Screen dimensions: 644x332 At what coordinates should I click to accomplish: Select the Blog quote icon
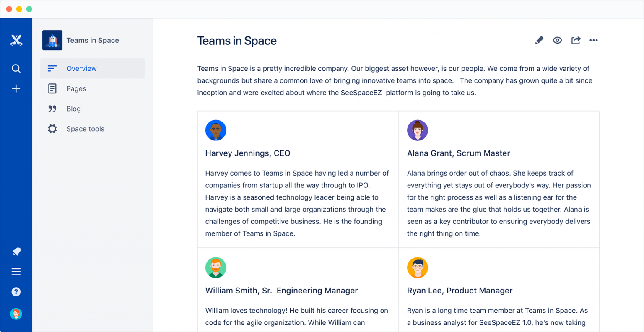coord(52,109)
